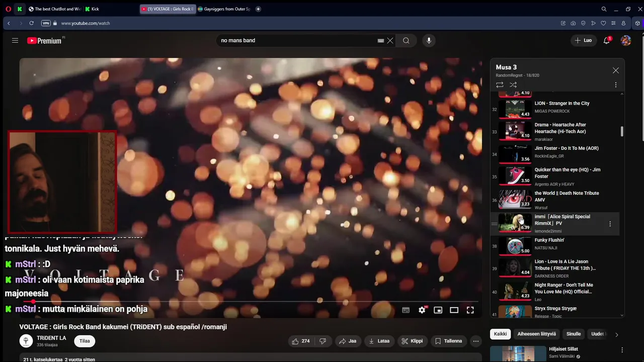Open the Opera menu logo
Screen dimensions: 644x362
click(8, 9)
